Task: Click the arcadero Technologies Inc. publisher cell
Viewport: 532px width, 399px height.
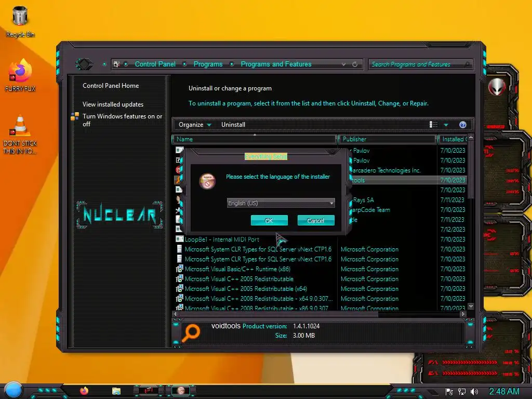Action: [387, 170]
